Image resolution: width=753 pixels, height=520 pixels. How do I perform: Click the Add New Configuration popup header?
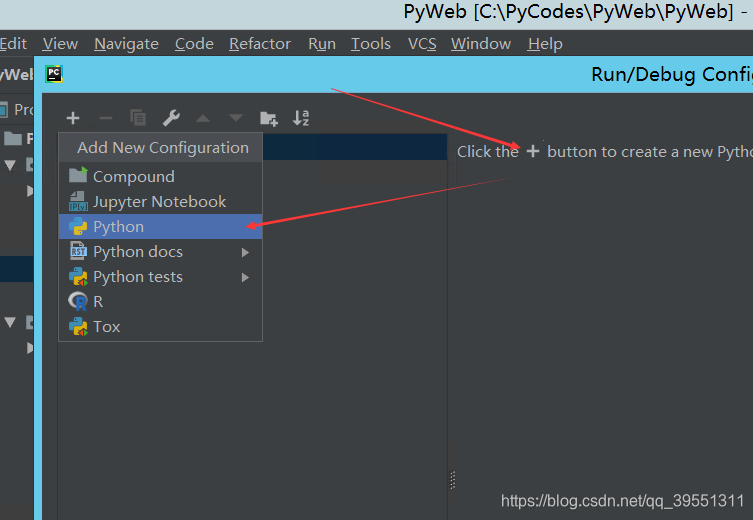pos(160,148)
